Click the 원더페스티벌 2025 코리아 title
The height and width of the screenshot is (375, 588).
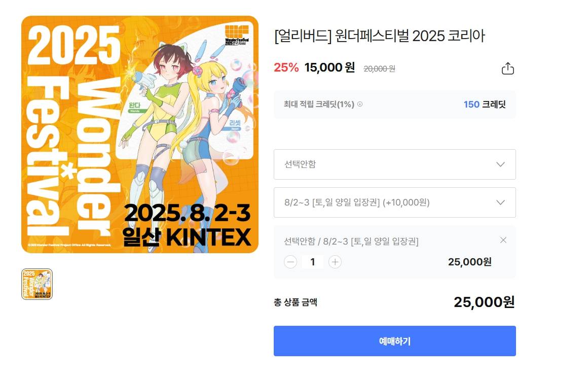click(379, 36)
